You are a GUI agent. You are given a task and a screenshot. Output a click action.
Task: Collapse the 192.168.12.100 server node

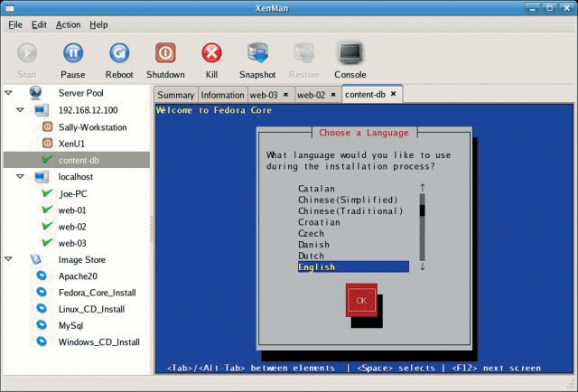point(20,110)
